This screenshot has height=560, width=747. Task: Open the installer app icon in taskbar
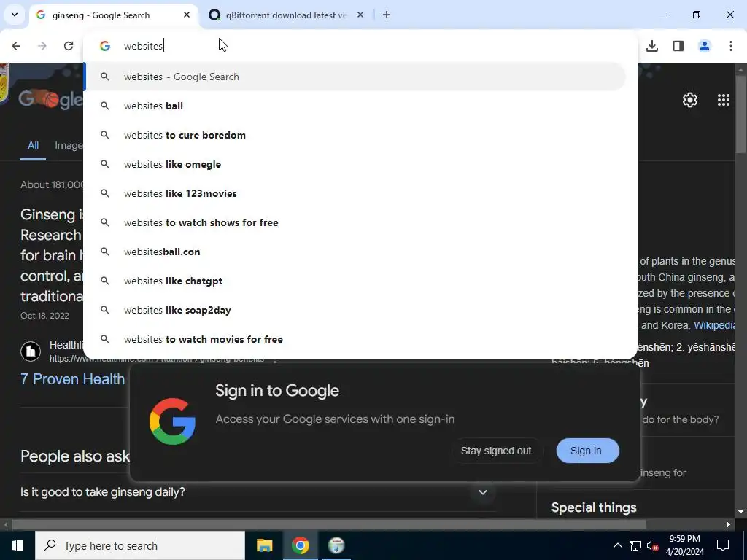pyautogui.click(x=336, y=545)
